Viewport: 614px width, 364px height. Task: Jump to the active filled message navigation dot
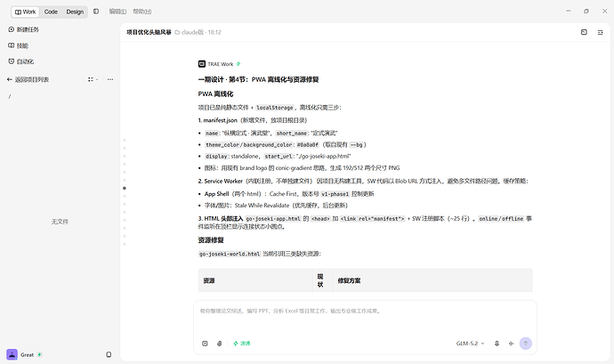pyautogui.click(x=125, y=188)
